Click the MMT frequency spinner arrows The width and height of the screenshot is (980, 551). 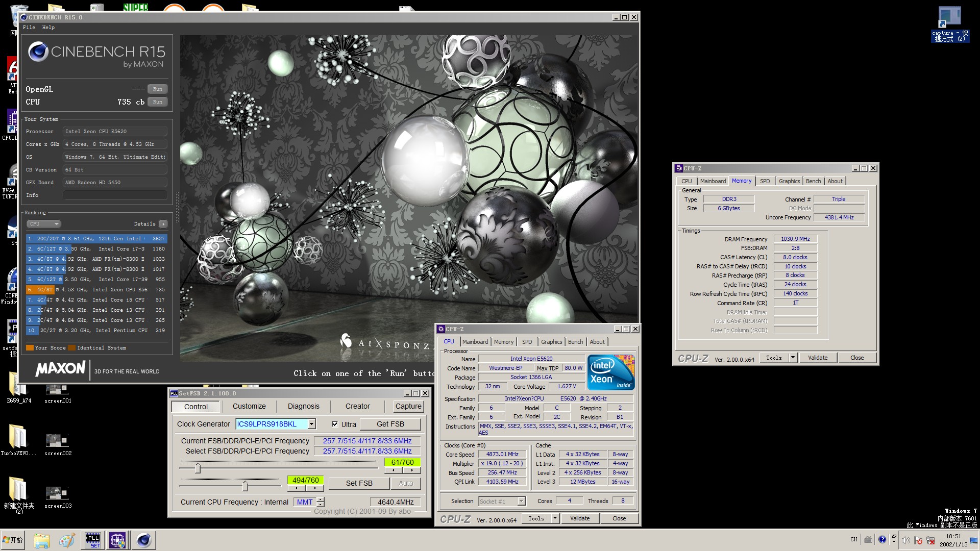(321, 502)
